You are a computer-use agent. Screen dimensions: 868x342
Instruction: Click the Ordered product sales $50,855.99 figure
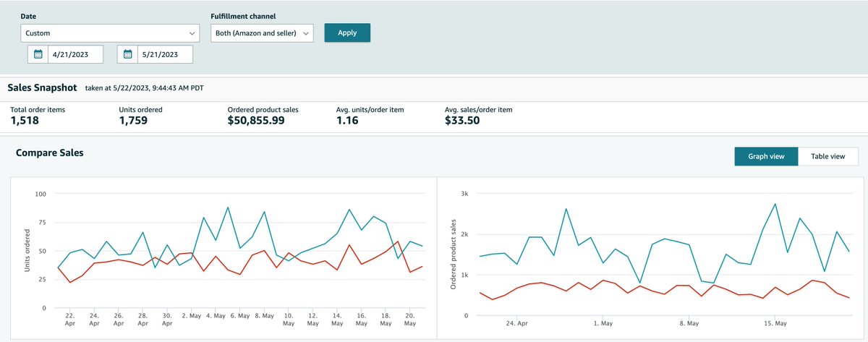[x=256, y=121]
